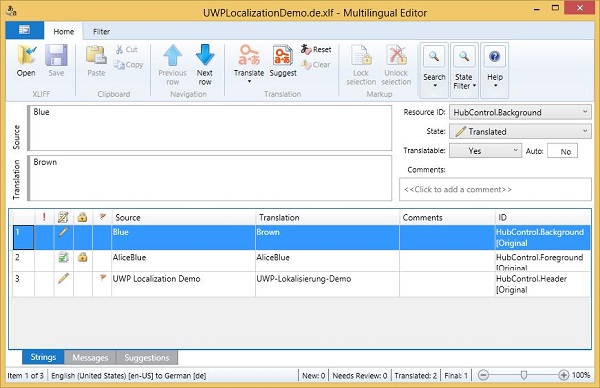Open the State Translated dropdown
The image size is (600, 388).
tap(520, 131)
